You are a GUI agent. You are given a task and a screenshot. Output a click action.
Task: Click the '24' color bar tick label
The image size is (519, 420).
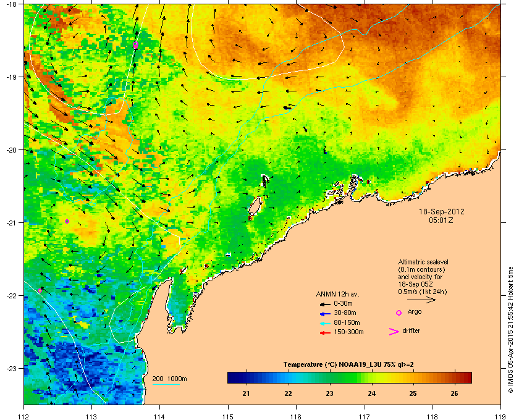pos(372,393)
